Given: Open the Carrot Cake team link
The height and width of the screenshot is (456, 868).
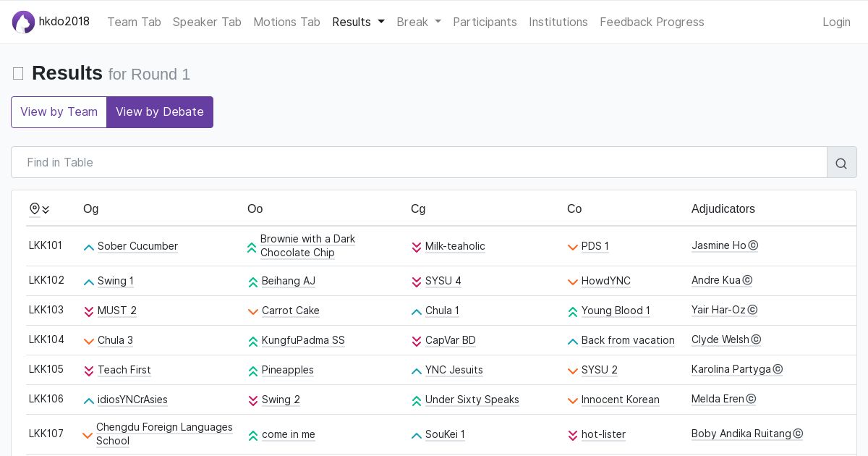Looking at the screenshot, I should click(291, 311).
